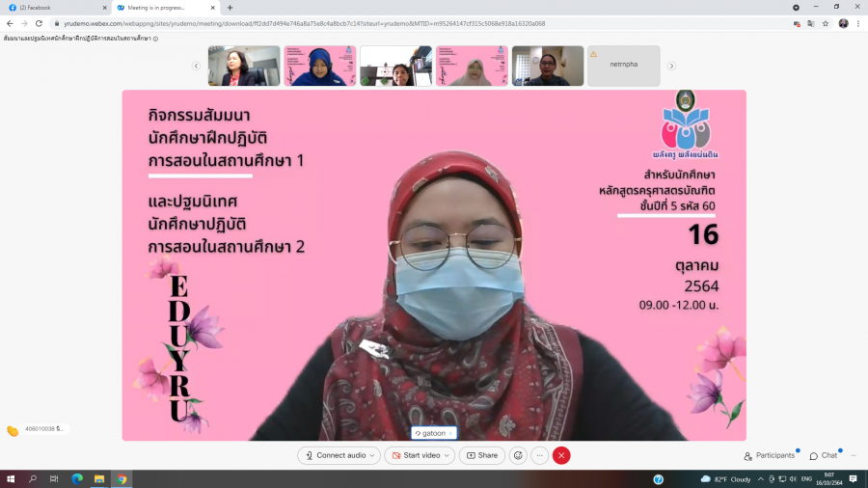Click the meeting info icon beside title
Image resolution: width=868 pixels, height=488 pixels.
tap(155, 39)
